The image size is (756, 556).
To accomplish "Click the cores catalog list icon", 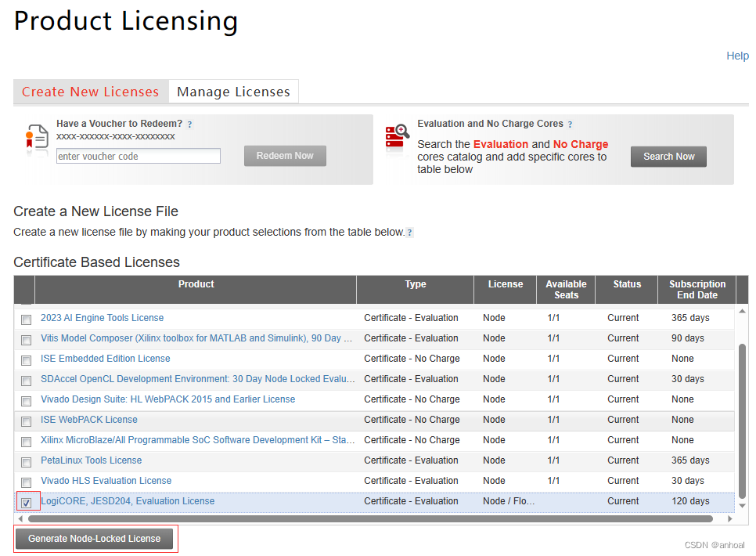I will [x=398, y=136].
